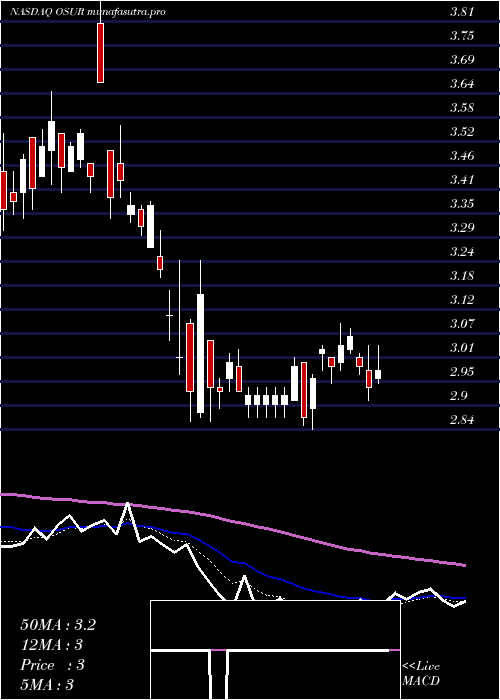Click the 12MA : 3 readout
This screenshot has width=500, height=700.
pyautogui.click(x=52, y=645)
